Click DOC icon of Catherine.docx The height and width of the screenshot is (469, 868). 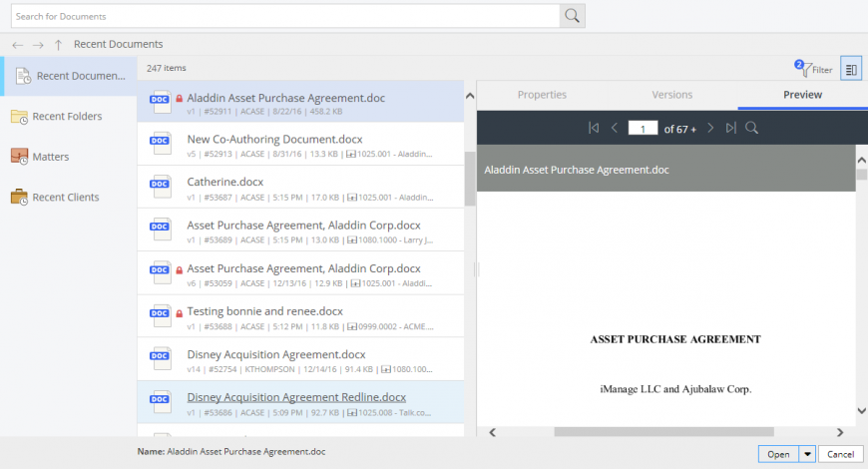tap(160, 188)
